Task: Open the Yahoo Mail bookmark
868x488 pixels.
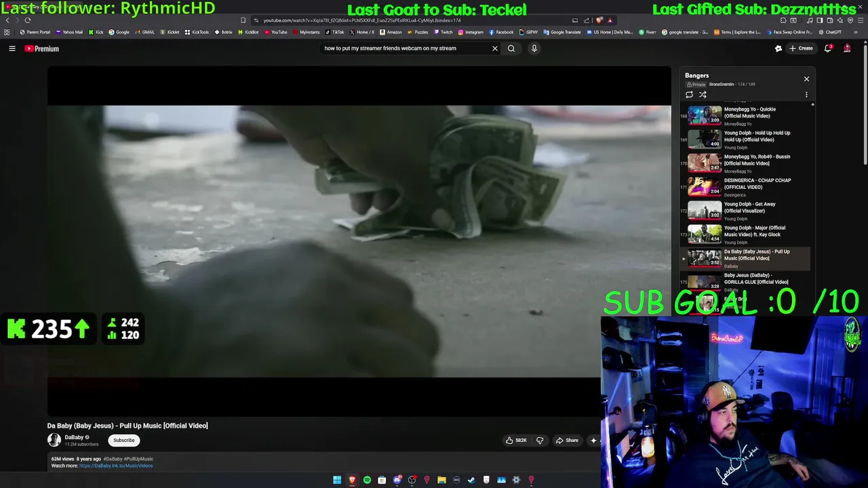Action: coord(69,32)
